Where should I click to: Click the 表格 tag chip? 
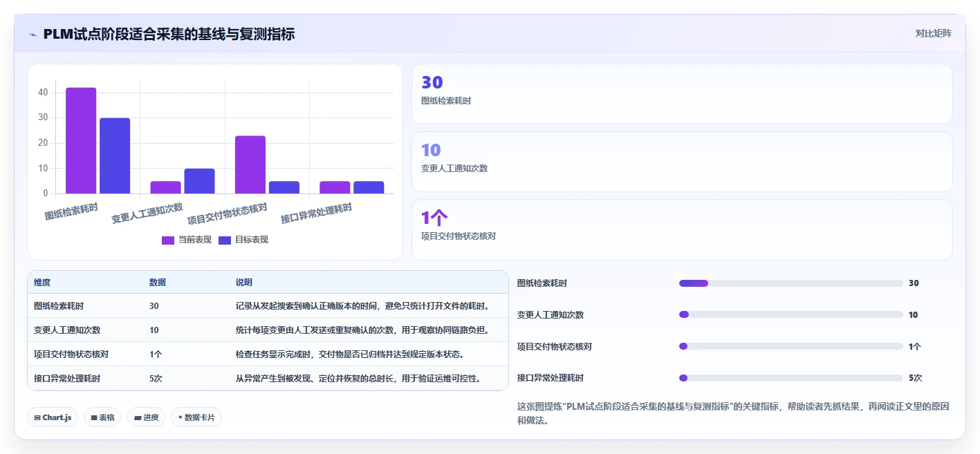point(102,417)
